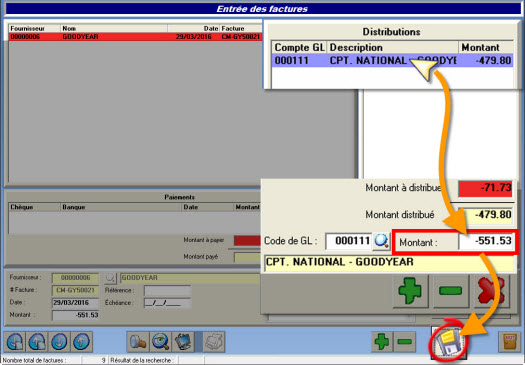Select distribution row 000111 CPT. NATIONAL
Image resolution: width=525 pixels, height=365 pixels.
click(x=392, y=61)
